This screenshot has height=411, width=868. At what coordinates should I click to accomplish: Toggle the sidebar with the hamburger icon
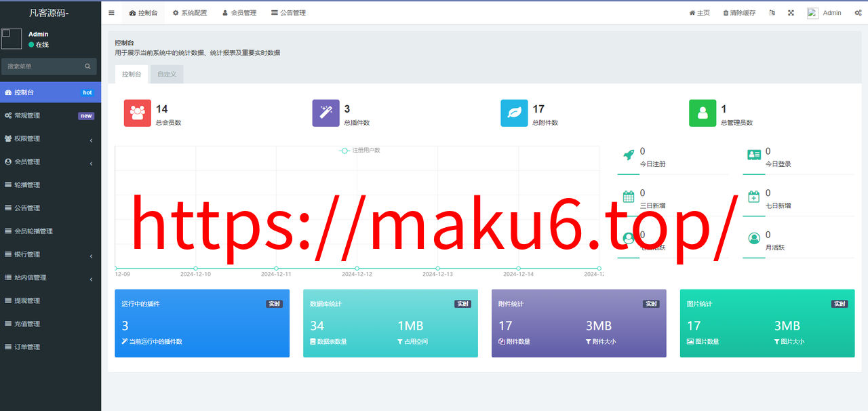[111, 13]
